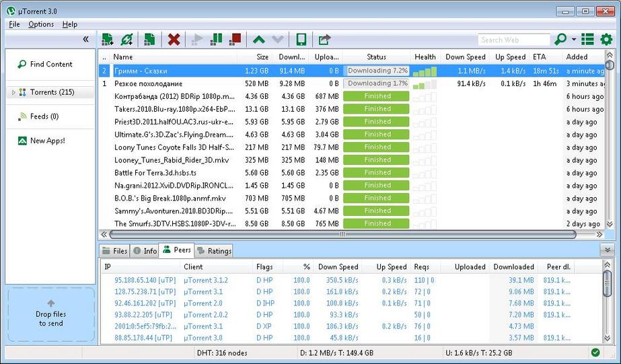
Task: Select peer 92.46.161.202 [uTP]
Action: pyautogui.click(x=352, y=303)
